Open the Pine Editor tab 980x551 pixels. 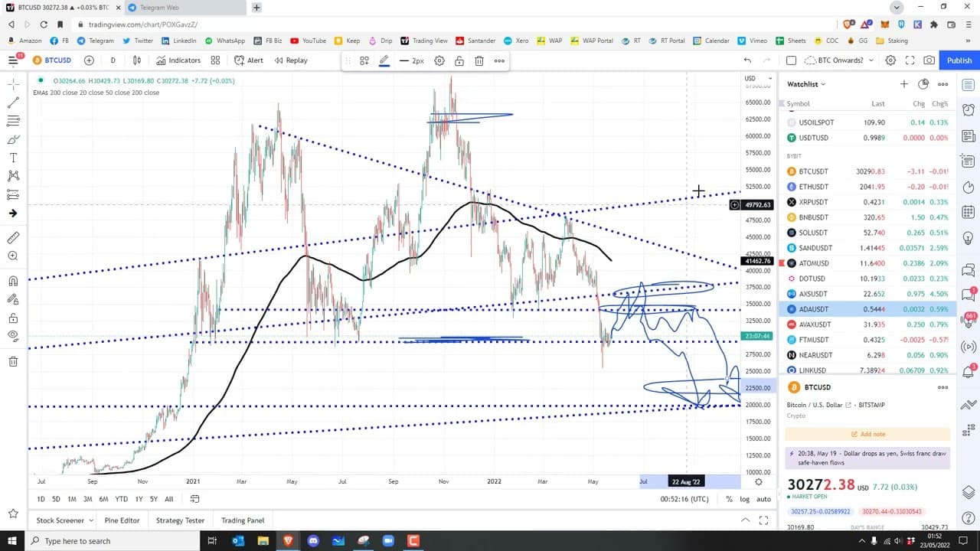tap(122, 520)
